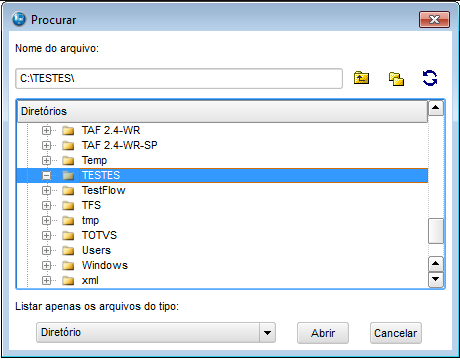
Task: Select the TESTES folder name
Action: tap(101, 175)
